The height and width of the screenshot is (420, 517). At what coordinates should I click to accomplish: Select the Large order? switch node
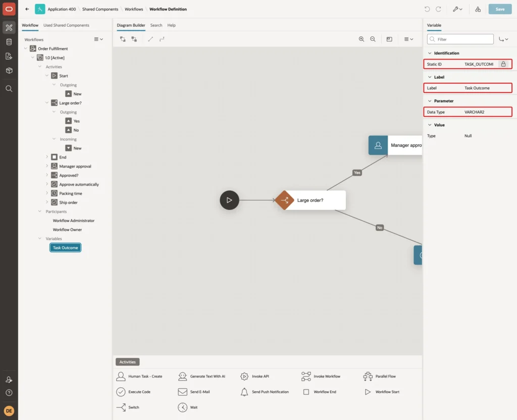click(x=311, y=200)
